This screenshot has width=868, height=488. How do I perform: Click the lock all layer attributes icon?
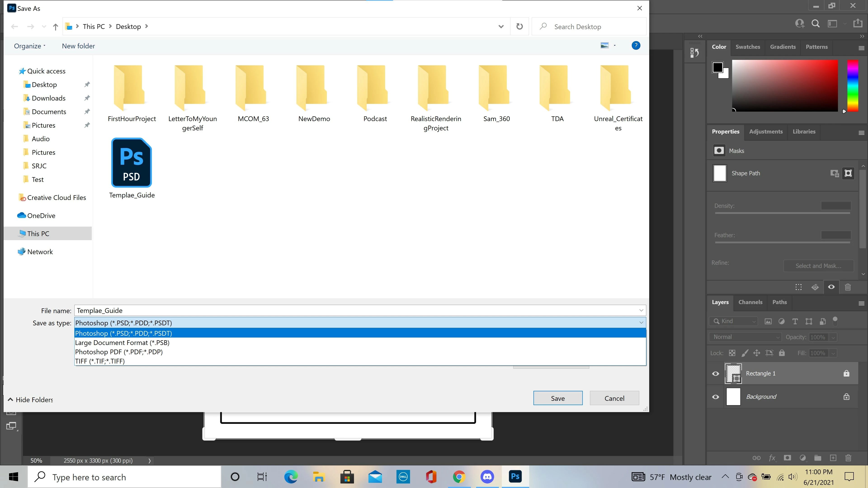(782, 353)
